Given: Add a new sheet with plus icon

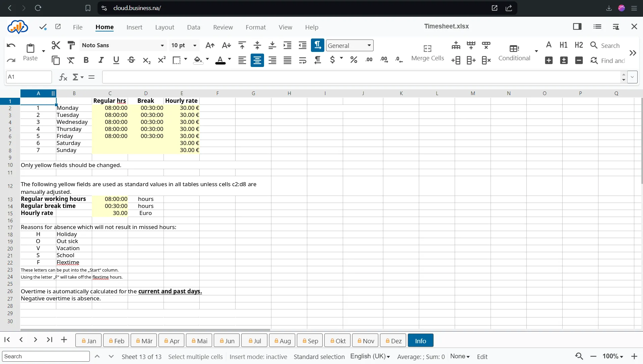Looking at the screenshot, I should click(64, 340).
